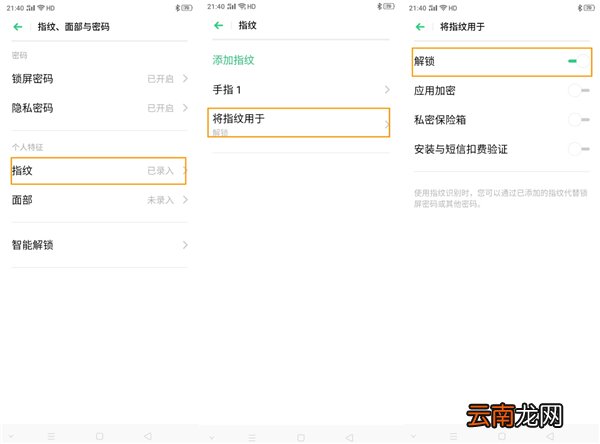600x444 pixels.
Task: Tap the 已开启 status beside 隐私密码
Action: coord(160,108)
